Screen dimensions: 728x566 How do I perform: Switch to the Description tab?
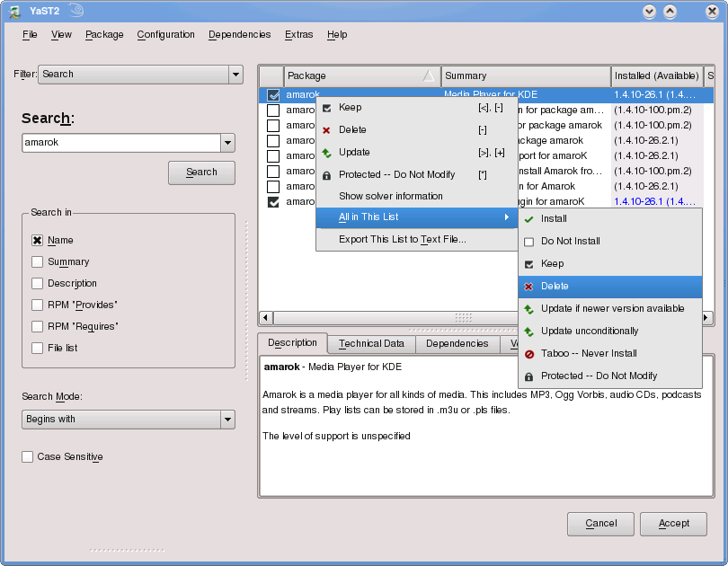(292, 343)
